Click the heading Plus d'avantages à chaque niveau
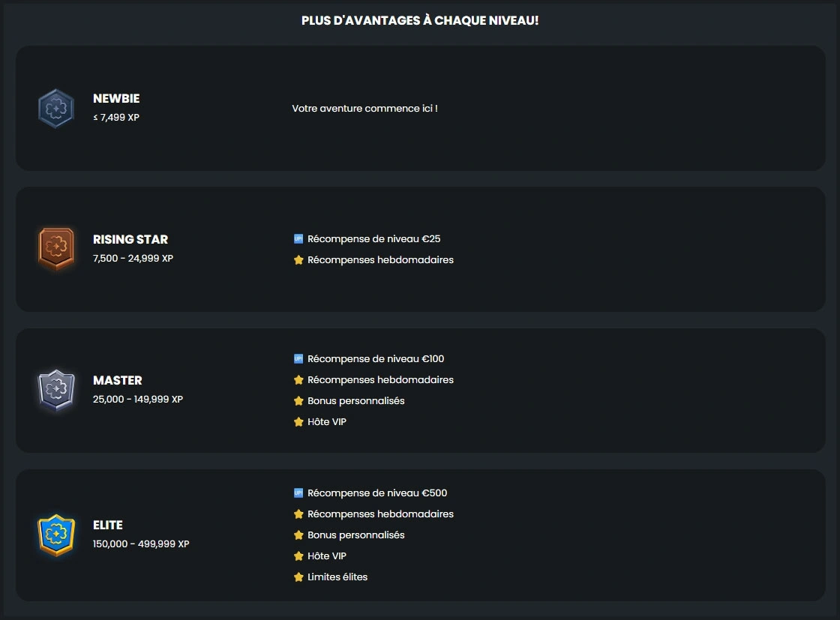This screenshot has height=620, width=840. [x=420, y=20]
